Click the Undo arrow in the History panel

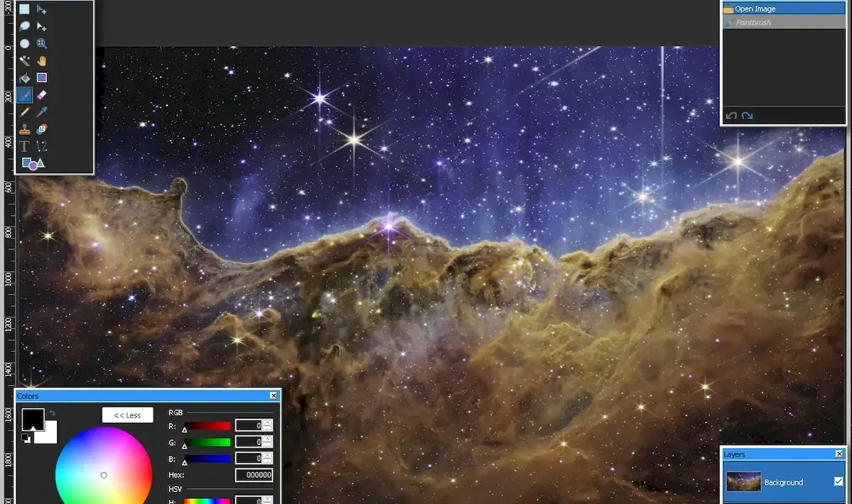point(731,116)
